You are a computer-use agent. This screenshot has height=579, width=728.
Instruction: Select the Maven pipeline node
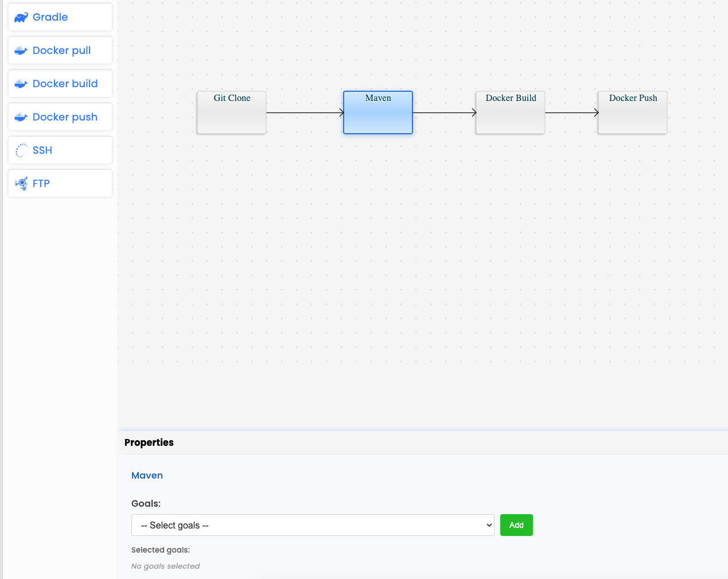point(377,112)
